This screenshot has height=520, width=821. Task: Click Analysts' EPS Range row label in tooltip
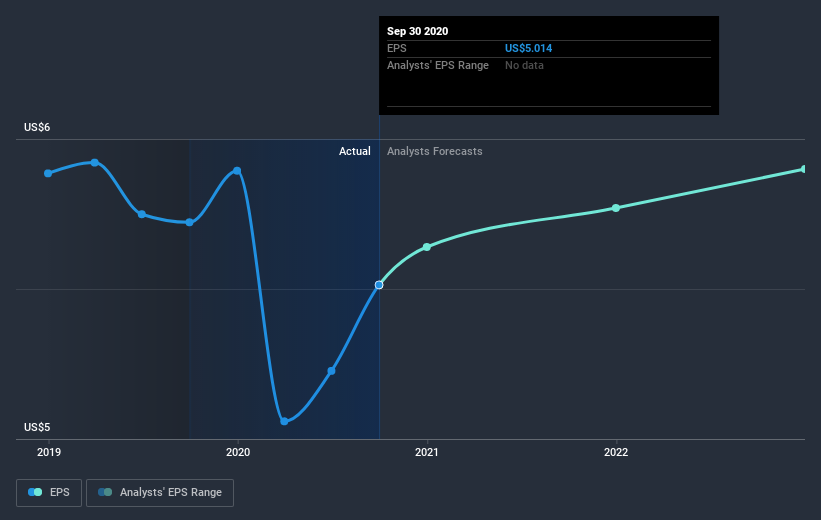[438, 65]
